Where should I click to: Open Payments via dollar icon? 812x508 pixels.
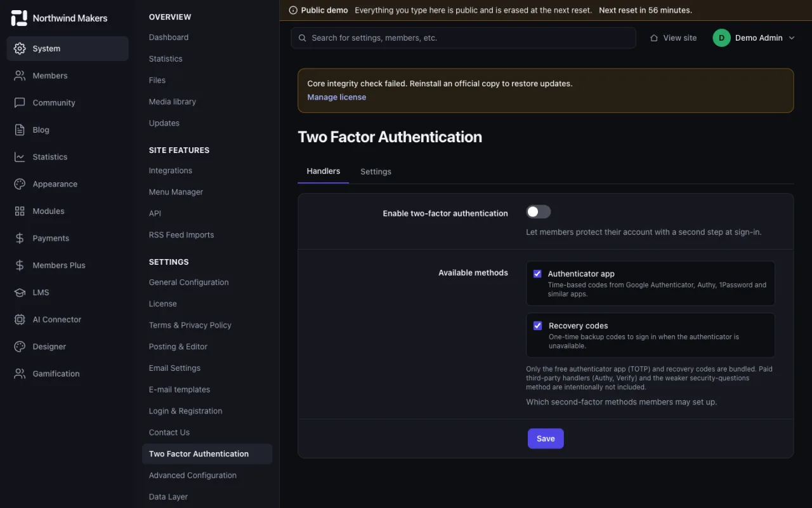[20, 238]
